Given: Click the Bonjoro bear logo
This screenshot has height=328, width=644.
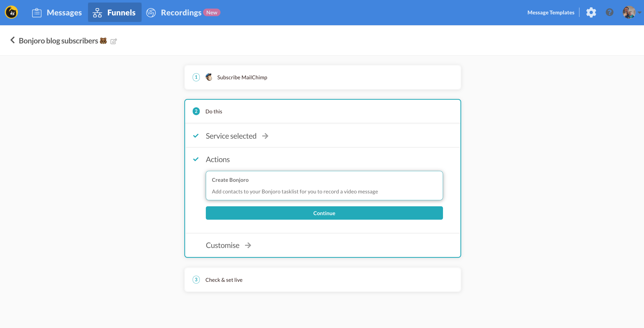Looking at the screenshot, I should 11,12.
